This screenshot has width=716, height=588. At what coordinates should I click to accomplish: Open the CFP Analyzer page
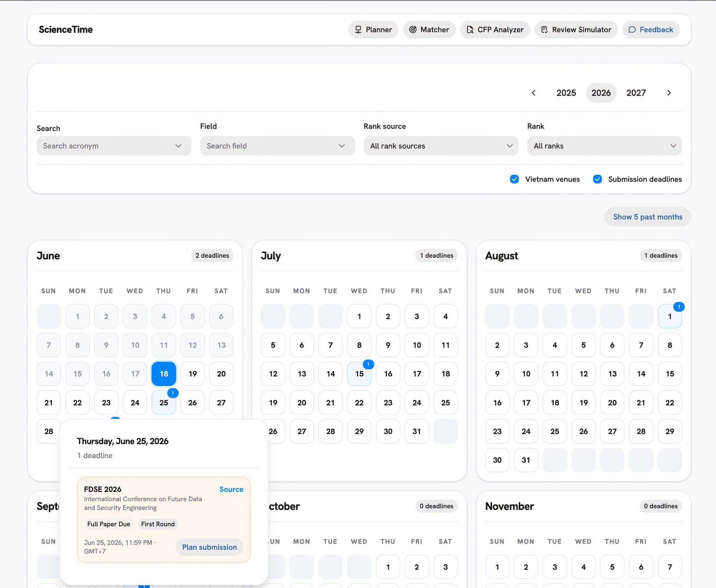pyautogui.click(x=495, y=30)
